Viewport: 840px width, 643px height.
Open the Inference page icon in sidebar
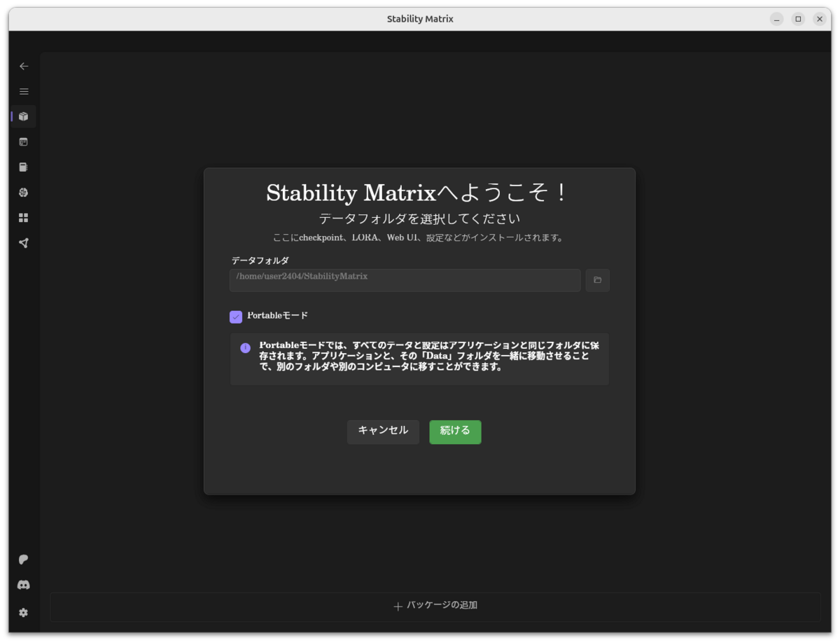pos(24,141)
